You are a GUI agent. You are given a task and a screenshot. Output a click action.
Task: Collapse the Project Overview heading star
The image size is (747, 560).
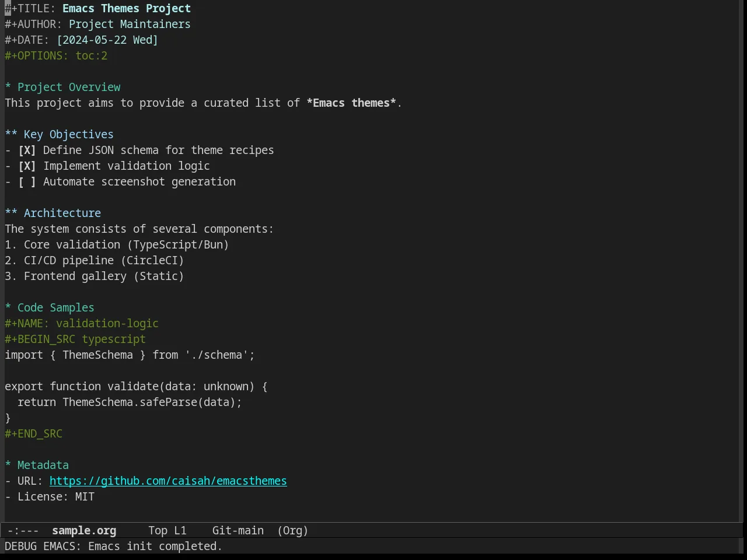[8, 87]
